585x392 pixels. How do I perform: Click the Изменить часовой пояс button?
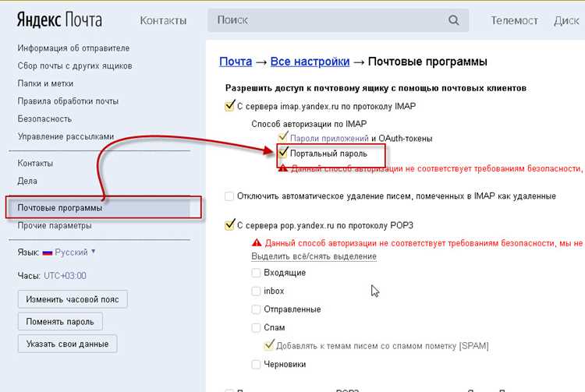[x=73, y=299]
